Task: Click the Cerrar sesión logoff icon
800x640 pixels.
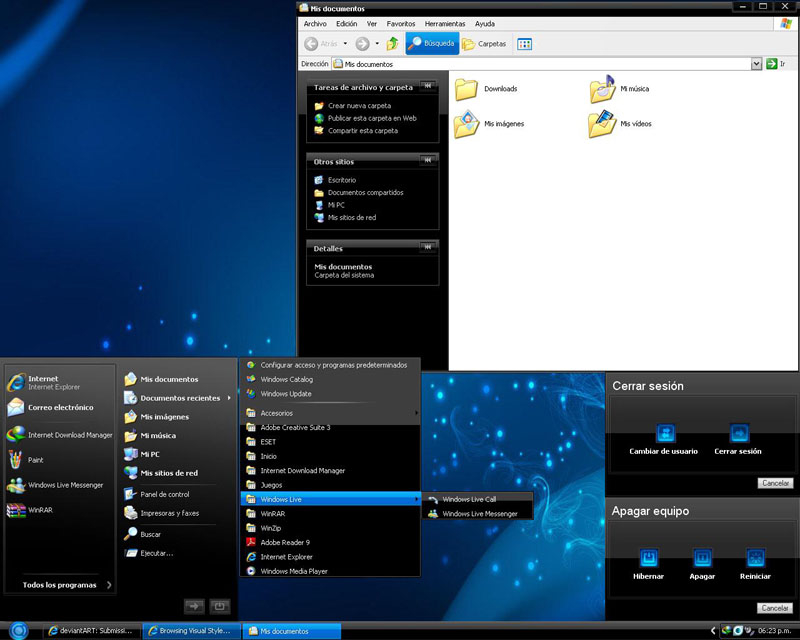Action: point(739,433)
